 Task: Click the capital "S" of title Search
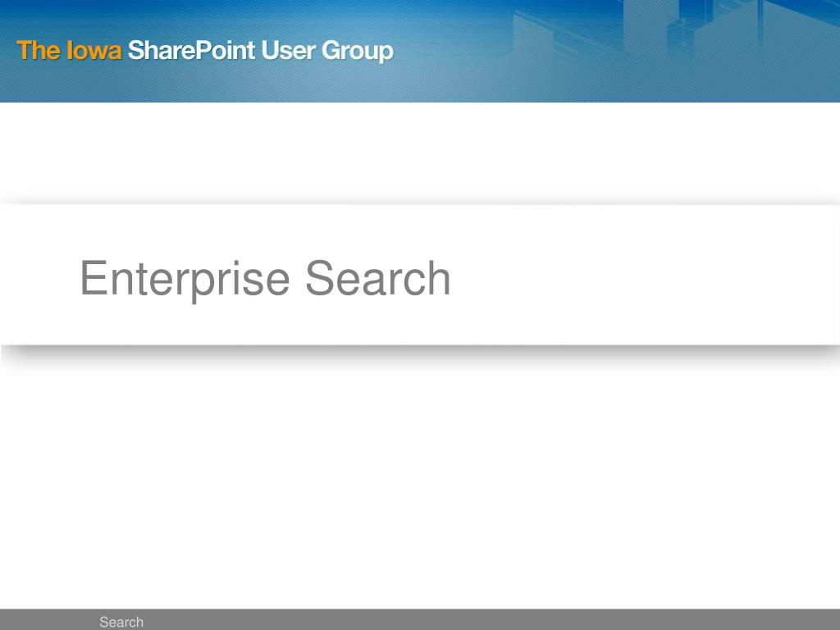click(x=319, y=277)
